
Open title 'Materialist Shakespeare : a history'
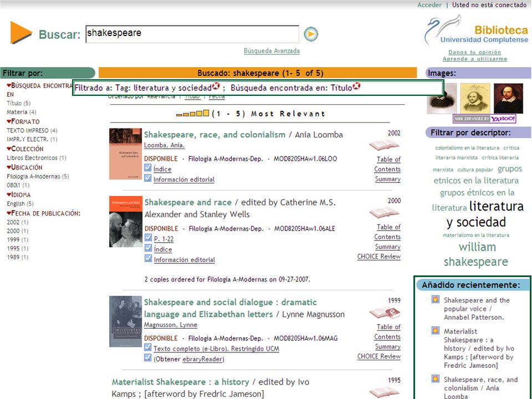tap(180, 382)
